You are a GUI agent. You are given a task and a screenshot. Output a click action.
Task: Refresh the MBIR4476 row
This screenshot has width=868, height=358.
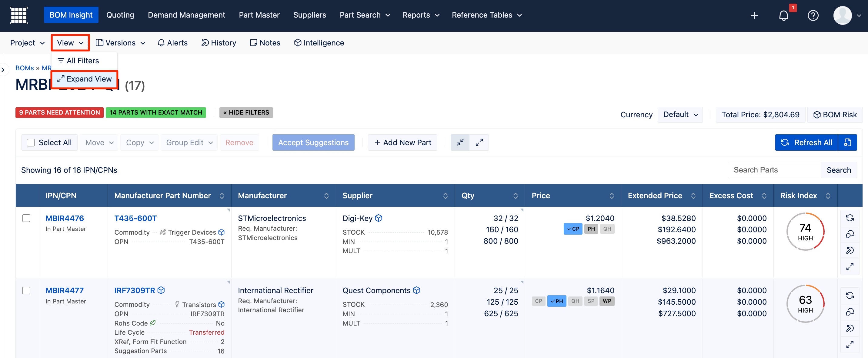pos(850,218)
